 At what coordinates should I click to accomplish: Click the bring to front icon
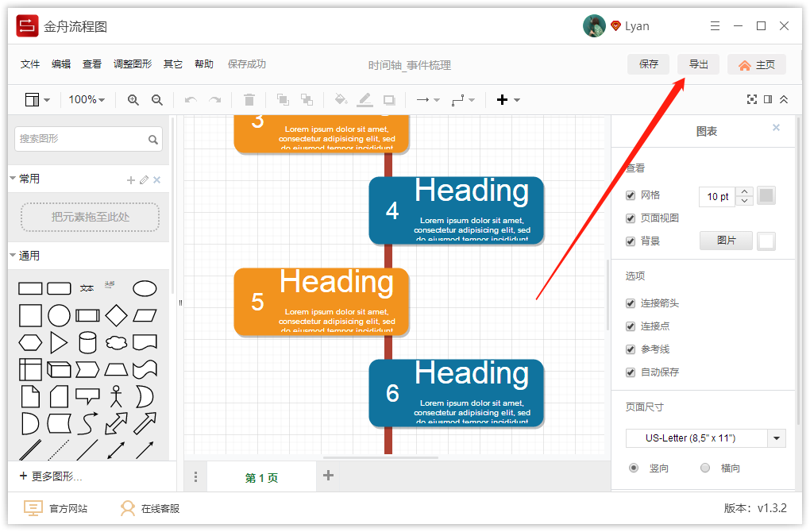[x=283, y=100]
